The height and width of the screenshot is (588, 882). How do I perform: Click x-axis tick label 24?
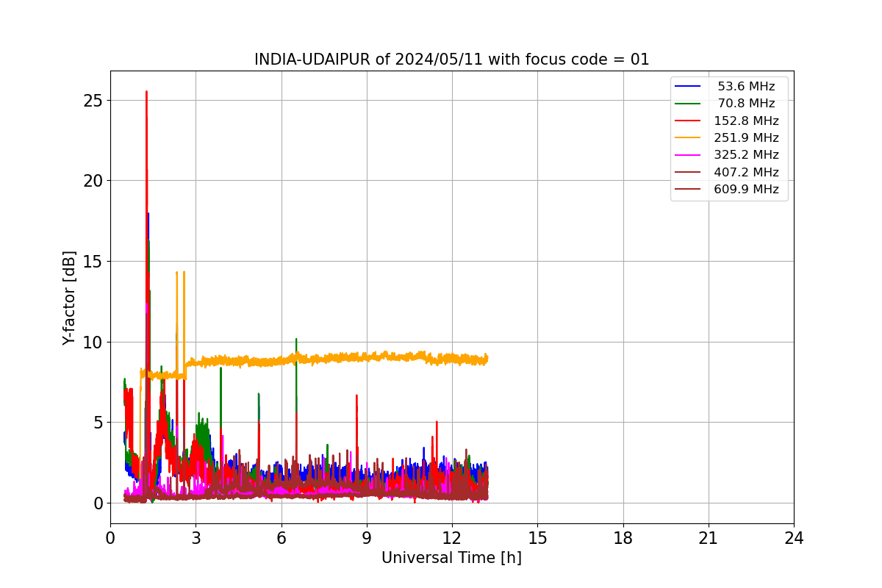coord(794,538)
